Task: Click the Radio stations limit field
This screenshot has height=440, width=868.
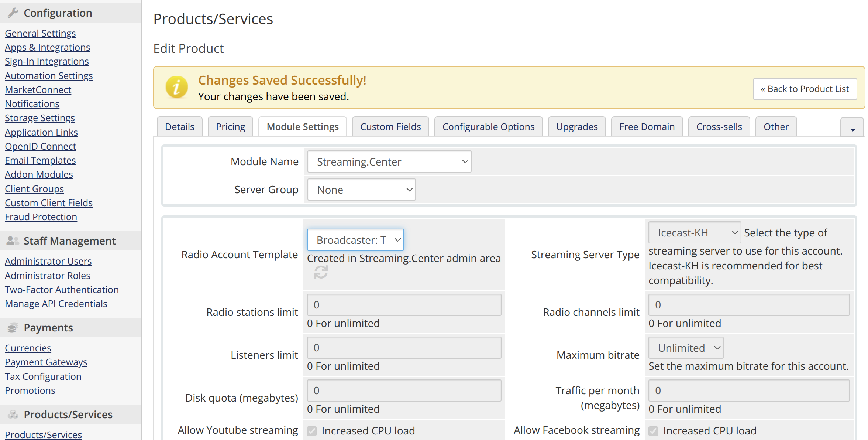Action: pos(404,305)
